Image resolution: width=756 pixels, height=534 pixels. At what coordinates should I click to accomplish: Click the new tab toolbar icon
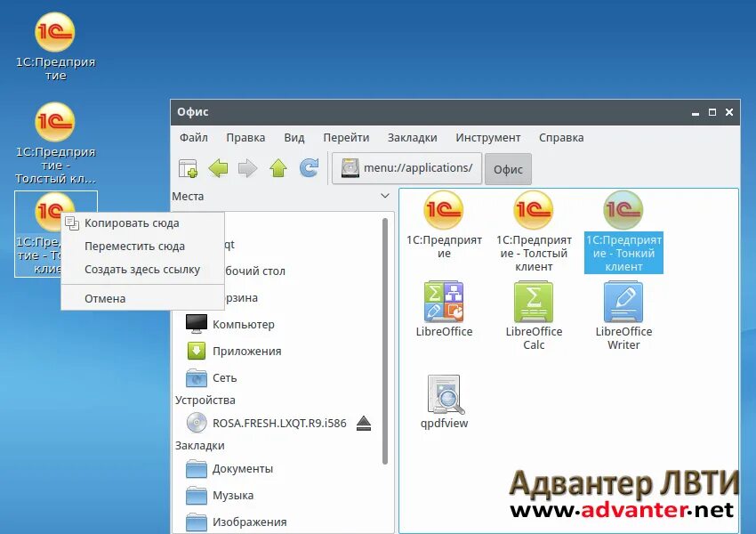pos(188,168)
